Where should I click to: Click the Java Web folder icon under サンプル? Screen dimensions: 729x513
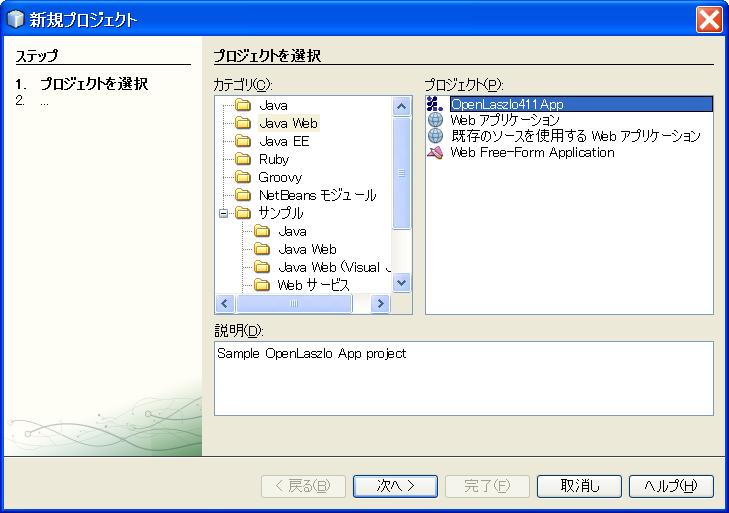pyautogui.click(x=262, y=249)
